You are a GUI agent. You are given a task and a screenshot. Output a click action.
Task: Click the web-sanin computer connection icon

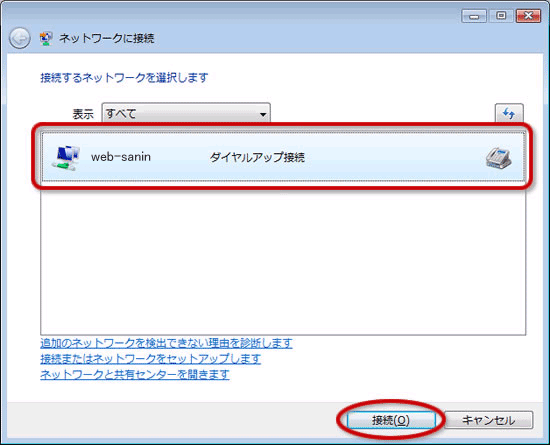click(x=66, y=158)
